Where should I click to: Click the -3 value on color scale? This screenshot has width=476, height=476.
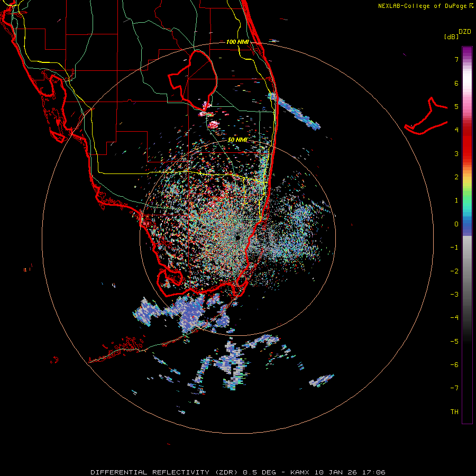[454, 295]
